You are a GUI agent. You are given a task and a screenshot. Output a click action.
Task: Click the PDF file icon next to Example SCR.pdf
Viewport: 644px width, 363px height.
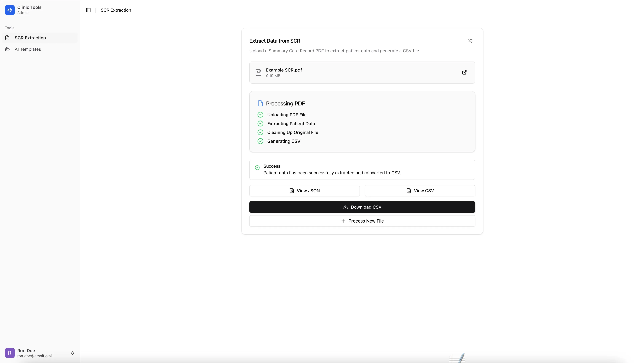(x=258, y=72)
